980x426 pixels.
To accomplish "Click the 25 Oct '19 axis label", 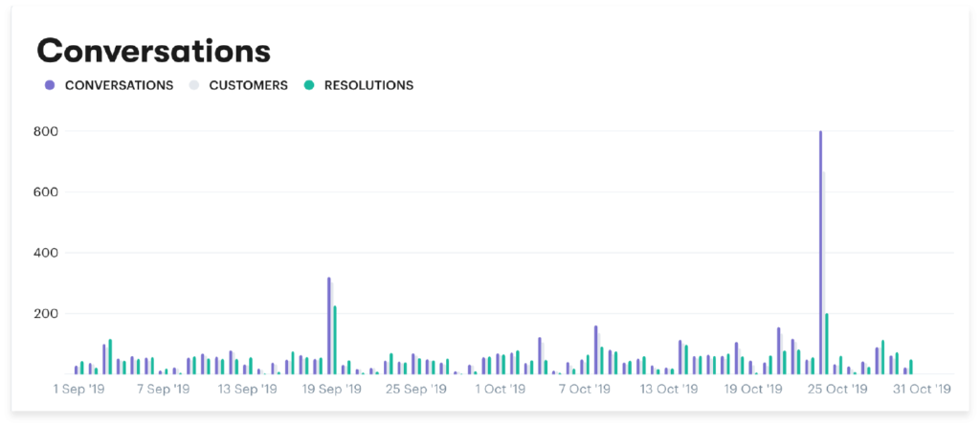I will pos(837,389).
